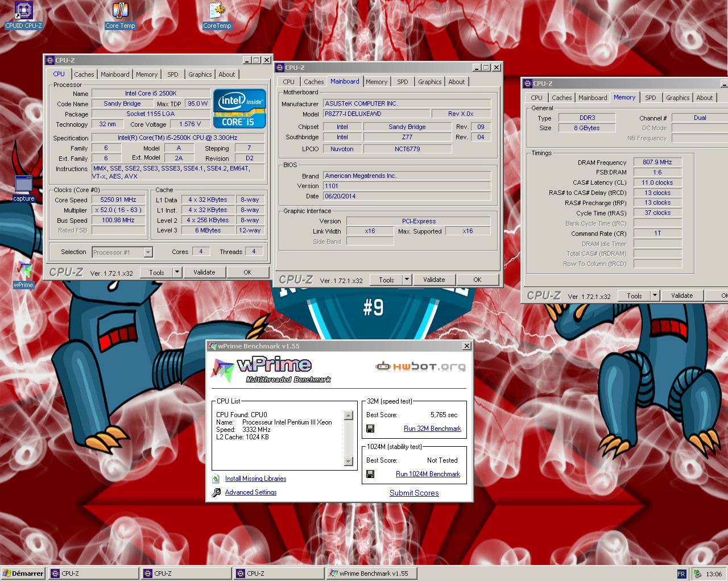Open the CPUID CPU-Z desktop icon
728x582 pixels.
coord(23,15)
